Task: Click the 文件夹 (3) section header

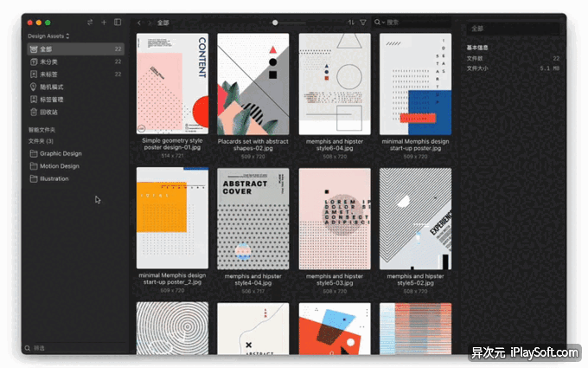Action: [x=41, y=141]
